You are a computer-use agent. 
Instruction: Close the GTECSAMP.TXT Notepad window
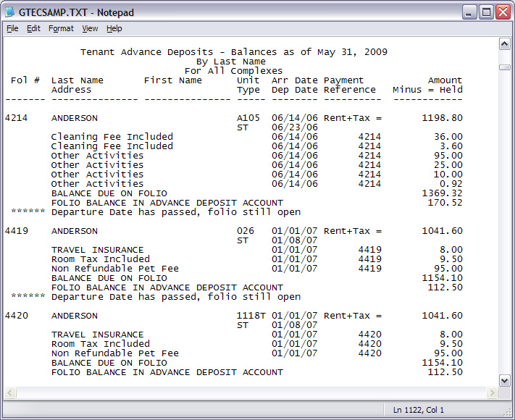(502, 12)
